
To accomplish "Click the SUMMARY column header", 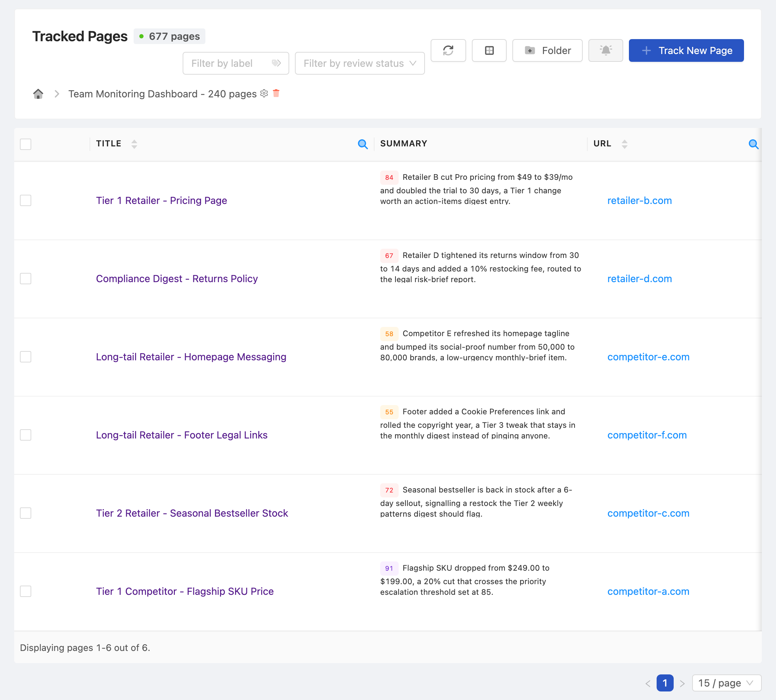I will coord(403,144).
